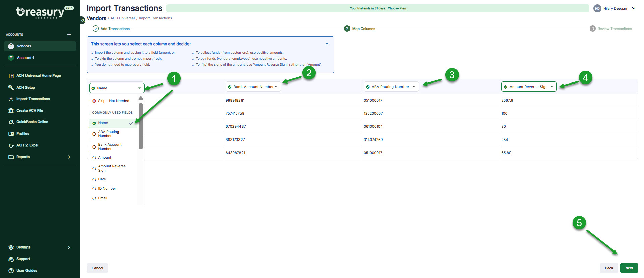Viewport: 644px width, 278px height.
Task: Click the Account 1 sidebar label
Action: coord(25,58)
